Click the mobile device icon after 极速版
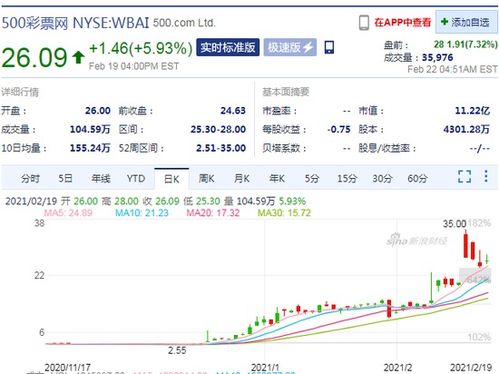The width and height of the screenshot is (499, 374). [329, 47]
